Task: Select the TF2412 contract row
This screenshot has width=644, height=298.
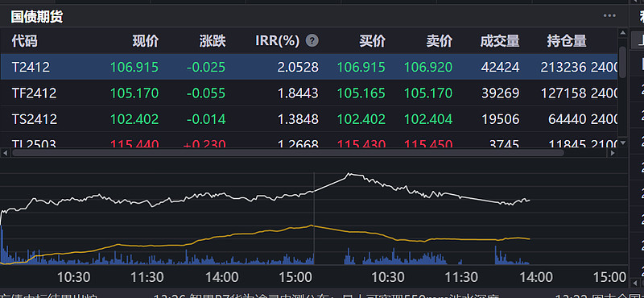Action: click(x=309, y=93)
